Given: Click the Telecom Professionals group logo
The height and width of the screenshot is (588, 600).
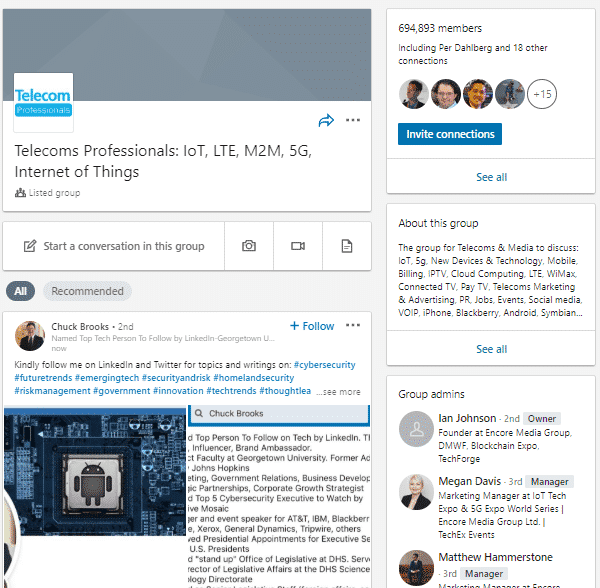Looking at the screenshot, I should tap(43, 103).
